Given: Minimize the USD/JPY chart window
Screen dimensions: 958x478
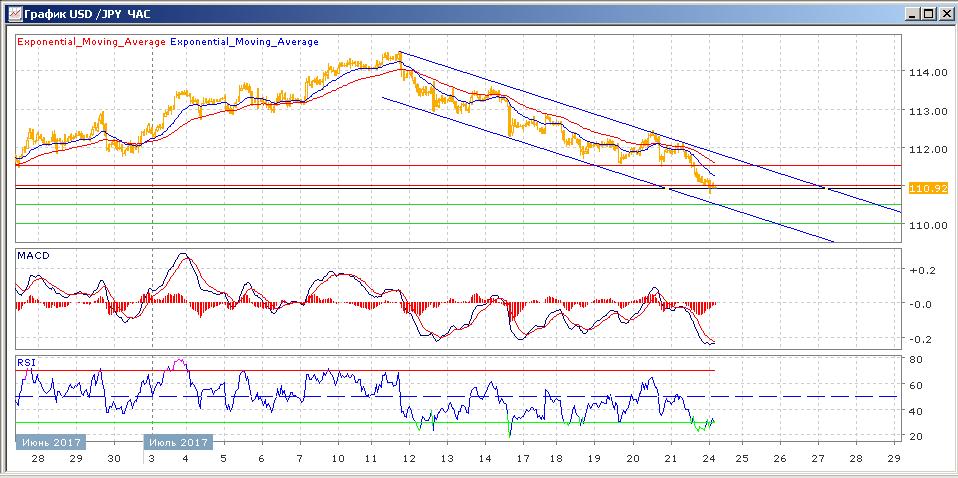Looking at the screenshot, I should (912, 13).
